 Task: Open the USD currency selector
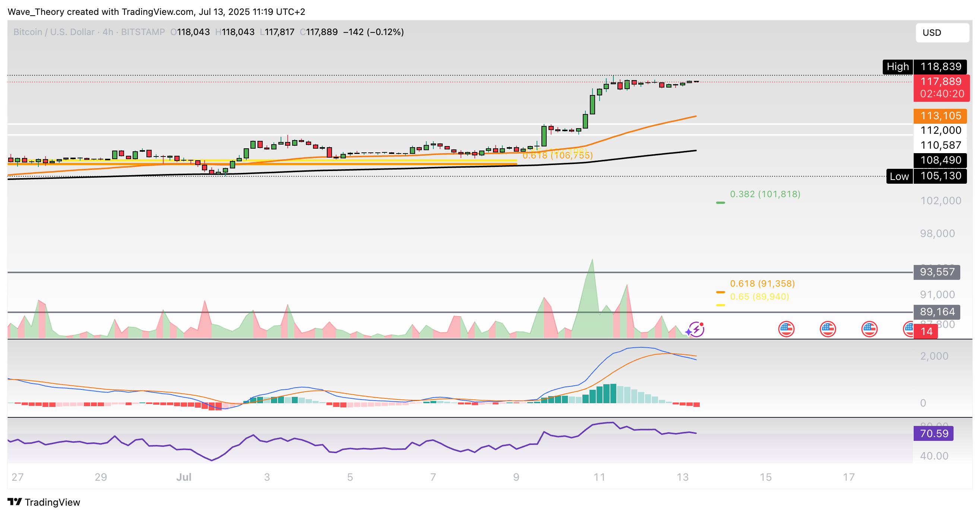point(942,33)
